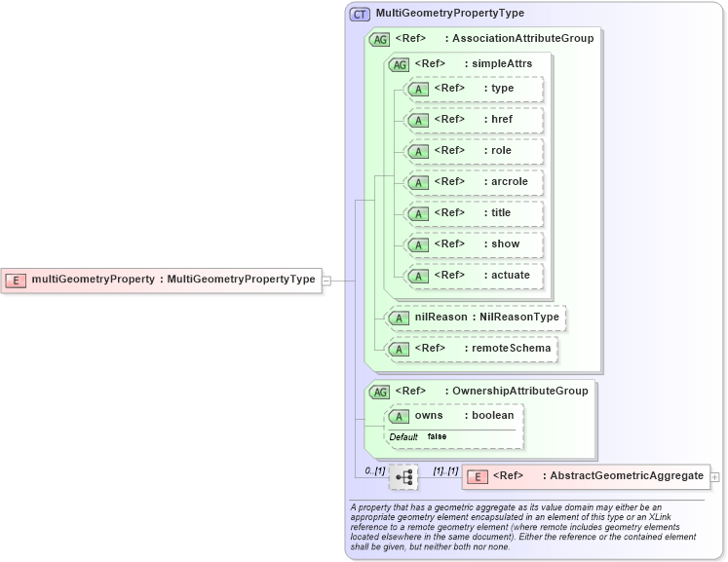
Task: Expand the AbstractGeometricAggregate element
Action: point(715,477)
